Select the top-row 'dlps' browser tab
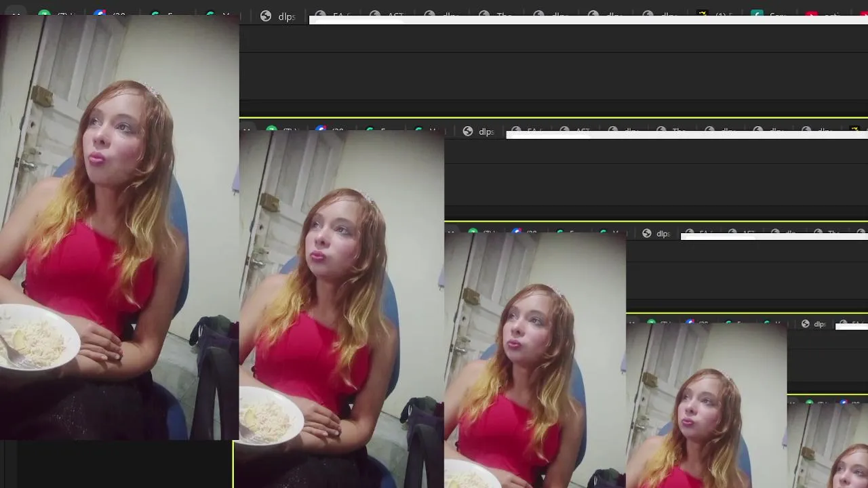This screenshot has width=868, height=488. (278, 16)
